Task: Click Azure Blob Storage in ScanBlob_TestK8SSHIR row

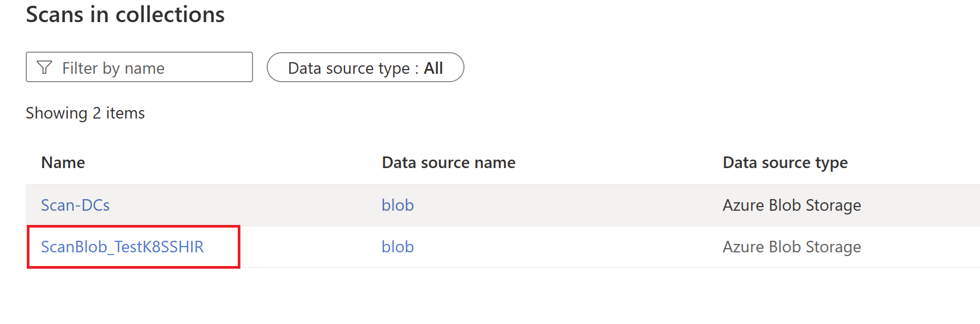Action: point(792,247)
